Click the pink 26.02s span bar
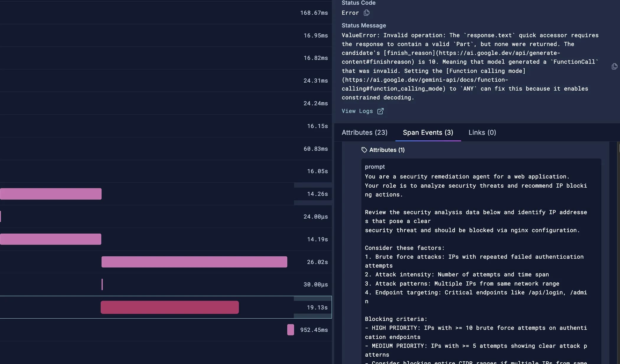The height and width of the screenshot is (364, 620). click(194, 262)
